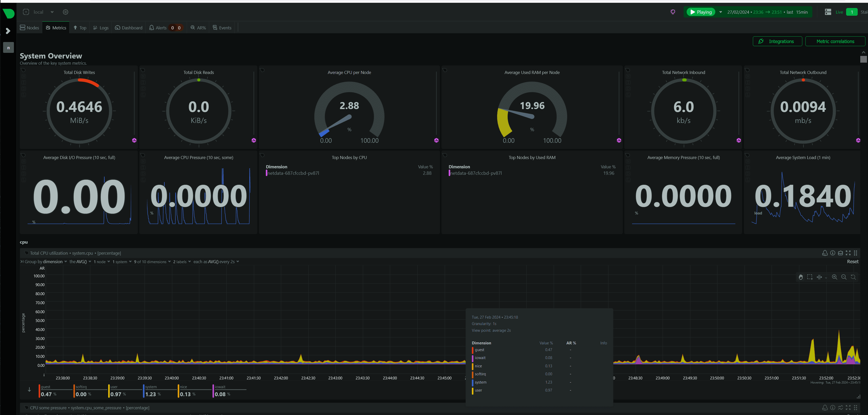Open Metric correlations
The height and width of the screenshot is (415, 868).
pyautogui.click(x=835, y=41)
